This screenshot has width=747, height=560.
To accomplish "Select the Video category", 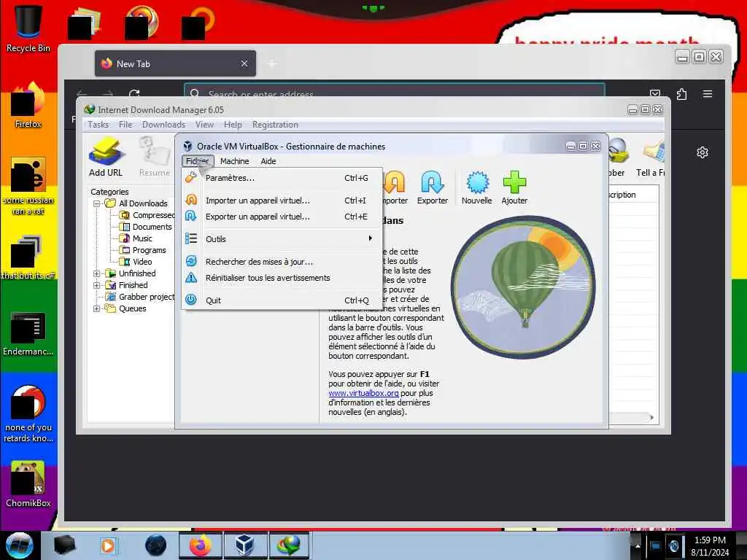I will coord(136,262).
